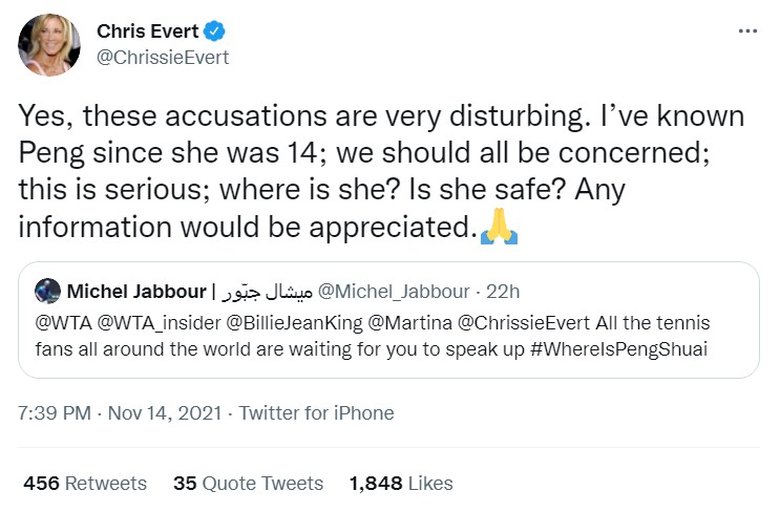This screenshot has width=780, height=512.
Task: Open the tweet's three-dot more menu
Action: (x=747, y=31)
